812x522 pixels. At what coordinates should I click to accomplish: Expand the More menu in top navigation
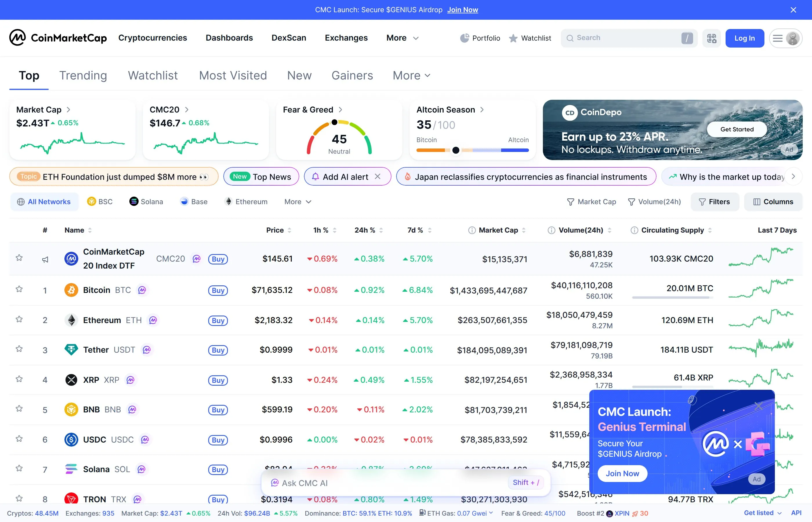[x=403, y=38]
